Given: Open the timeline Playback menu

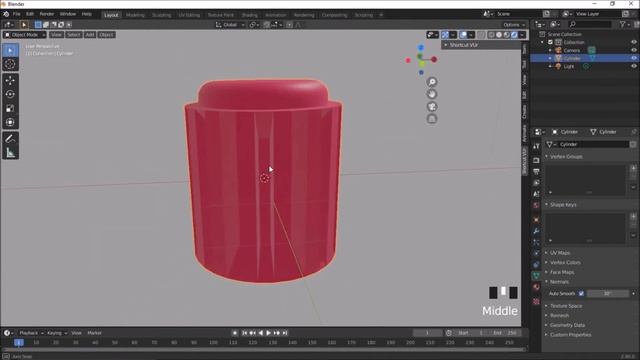Looking at the screenshot, I should pos(30,333).
